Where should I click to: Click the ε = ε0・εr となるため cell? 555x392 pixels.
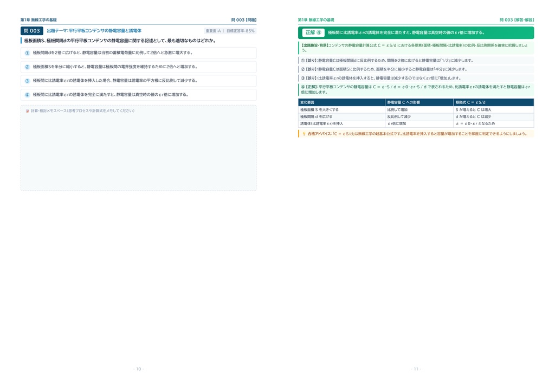click(494, 123)
